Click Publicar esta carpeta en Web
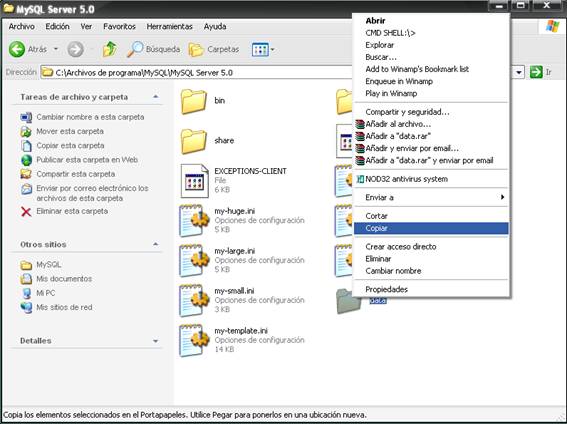The image size is (567, 424). tap(87, 160)
